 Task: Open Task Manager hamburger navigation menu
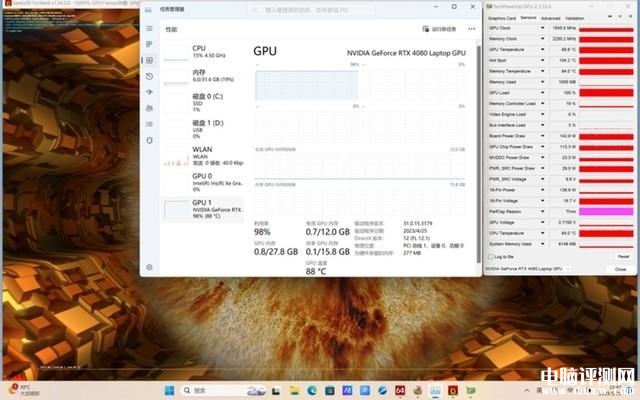pos(149,29)
